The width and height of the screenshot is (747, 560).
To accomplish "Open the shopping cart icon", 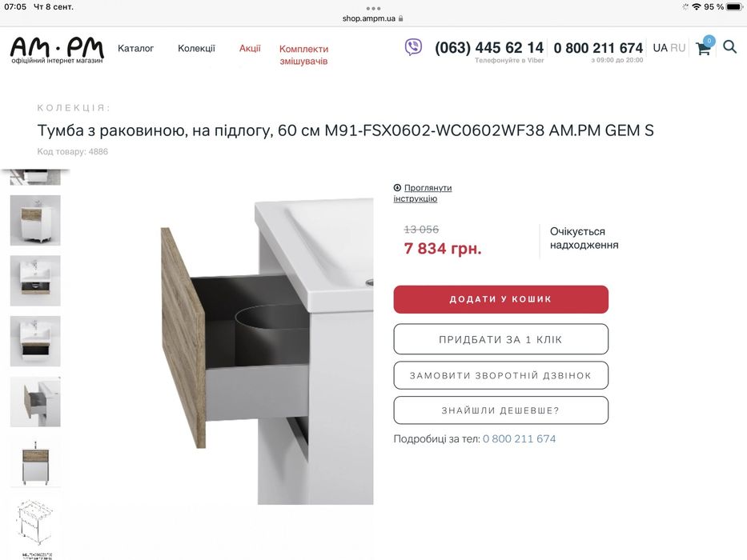I will [x=704, y=48].
